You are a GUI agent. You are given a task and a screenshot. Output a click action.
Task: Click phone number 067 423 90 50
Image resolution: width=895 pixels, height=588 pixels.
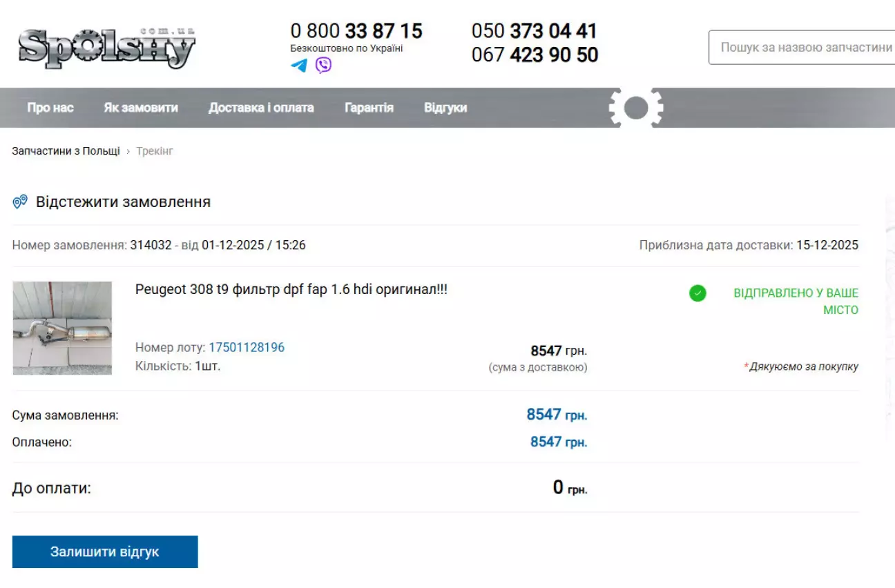(x=535, y=55)
